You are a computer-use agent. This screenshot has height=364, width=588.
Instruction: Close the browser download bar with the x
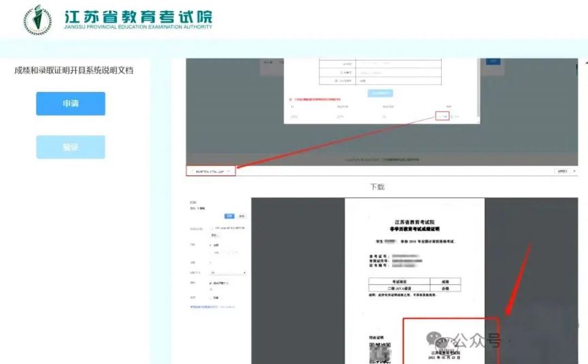click(x=574, y=171)
